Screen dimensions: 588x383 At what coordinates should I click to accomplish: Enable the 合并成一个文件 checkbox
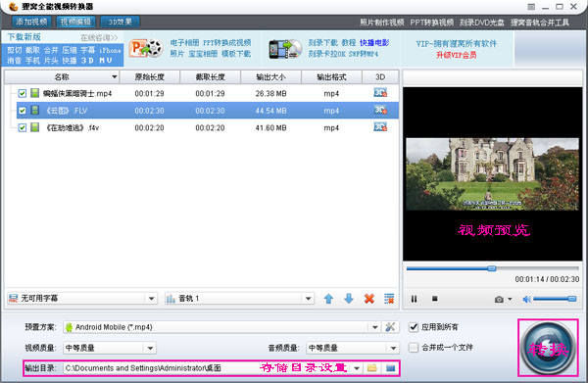[x=414, y=348]
